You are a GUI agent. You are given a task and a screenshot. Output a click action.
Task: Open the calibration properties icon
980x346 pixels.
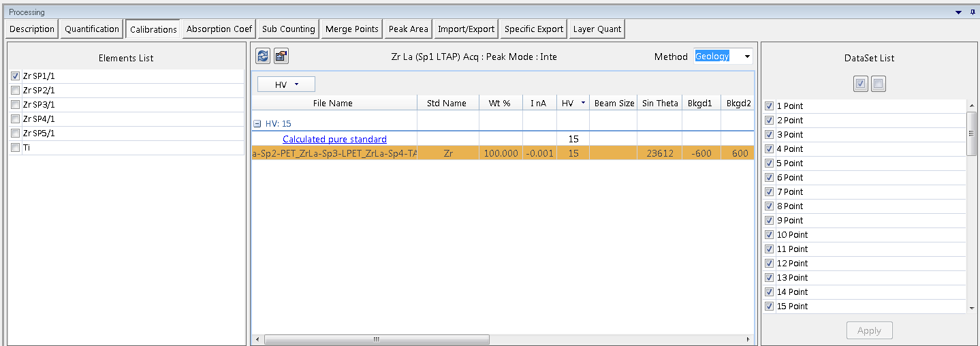point(281,57)
